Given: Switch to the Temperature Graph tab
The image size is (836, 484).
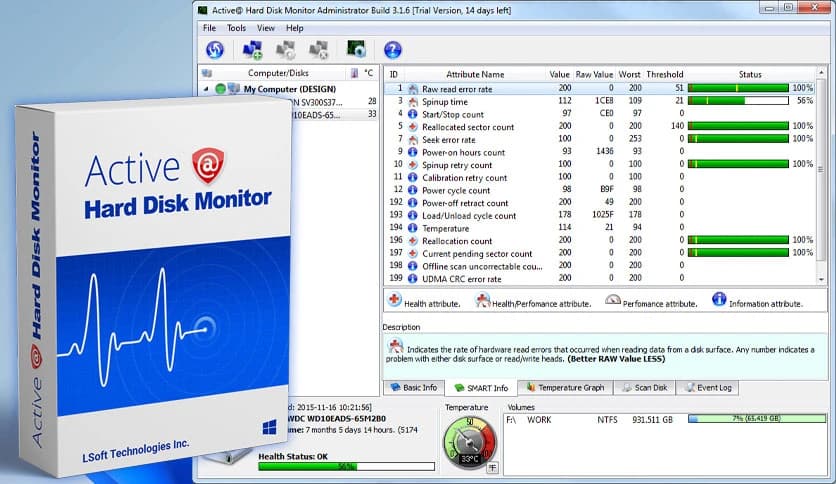Looking at the screenshot, I should (x=565, y=388).
